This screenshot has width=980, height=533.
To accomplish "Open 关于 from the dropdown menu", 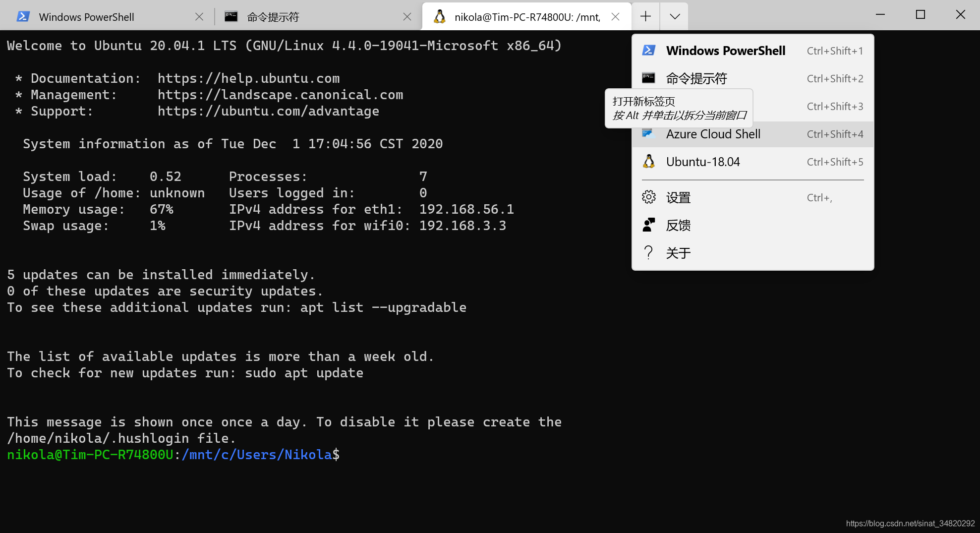I will coord(752,253).
